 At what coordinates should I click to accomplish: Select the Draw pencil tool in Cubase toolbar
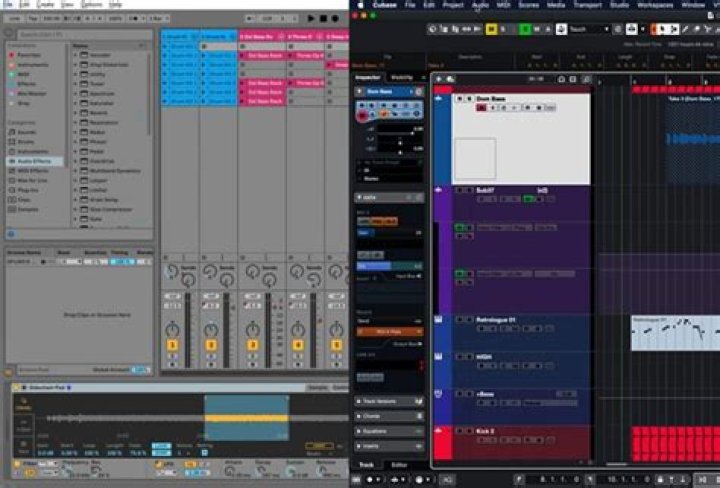[x=686, y=29]
